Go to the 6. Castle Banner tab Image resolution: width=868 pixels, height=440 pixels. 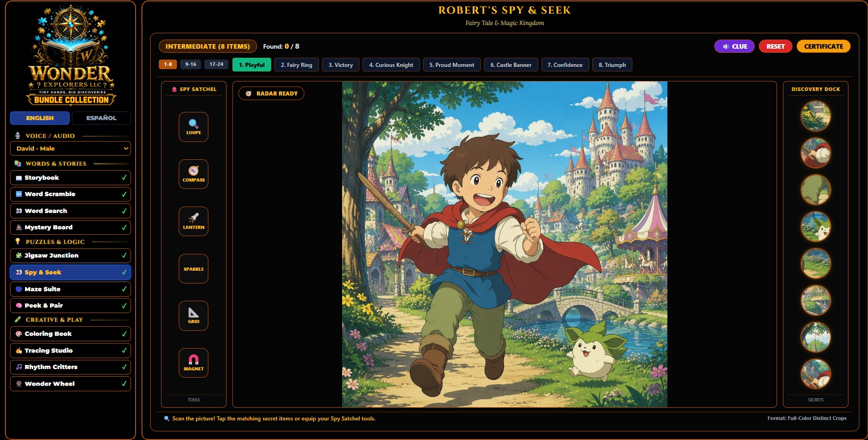point(511,65)
